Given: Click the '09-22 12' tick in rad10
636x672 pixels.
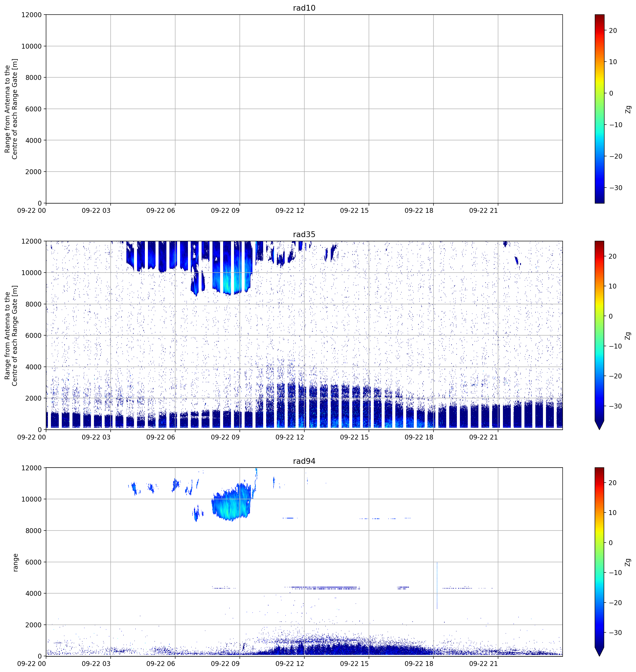Looking at the screenshot, I should [x=290, y=210].
